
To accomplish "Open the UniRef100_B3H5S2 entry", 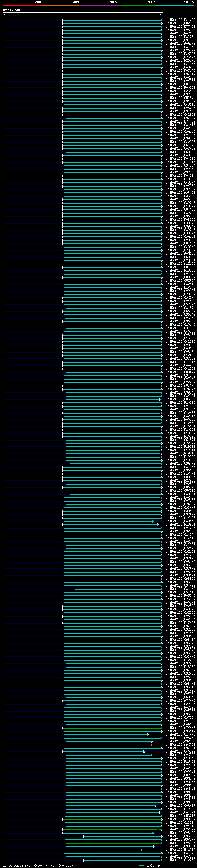I will (180, 511).
